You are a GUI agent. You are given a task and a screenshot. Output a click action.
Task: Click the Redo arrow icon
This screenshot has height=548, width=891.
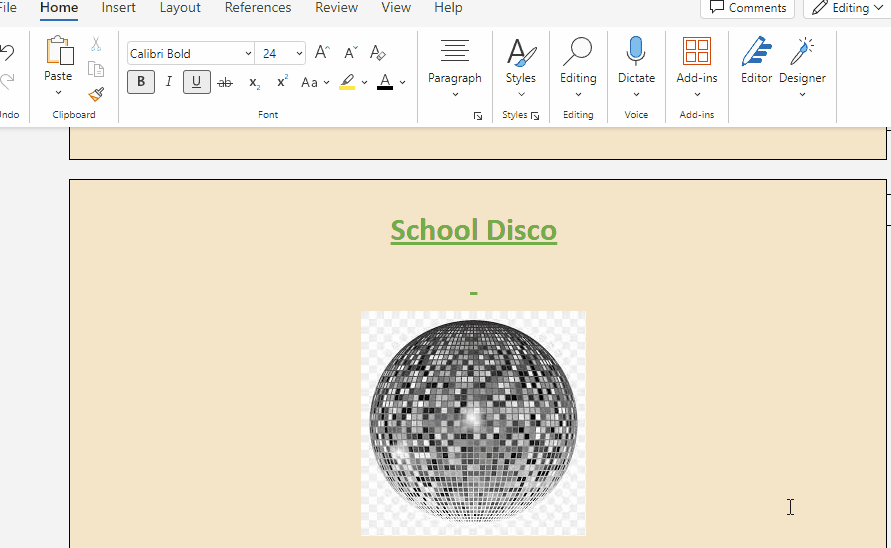tap(7, 81)
